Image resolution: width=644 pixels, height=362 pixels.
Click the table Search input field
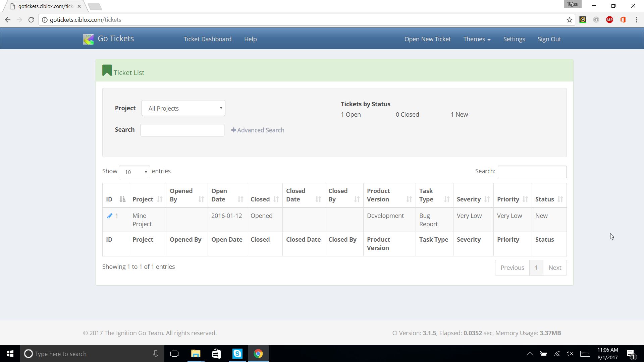pyautogui.click(x=532, y=172)
